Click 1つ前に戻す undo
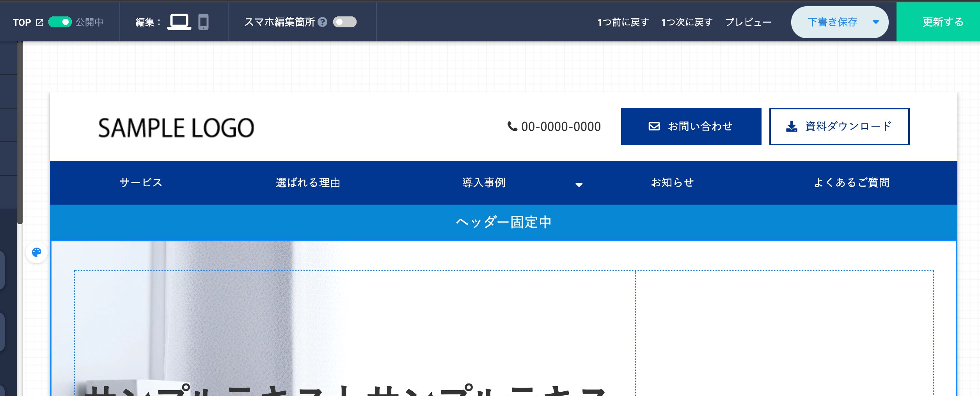980x396 pixels. click(x=623, y=22)
